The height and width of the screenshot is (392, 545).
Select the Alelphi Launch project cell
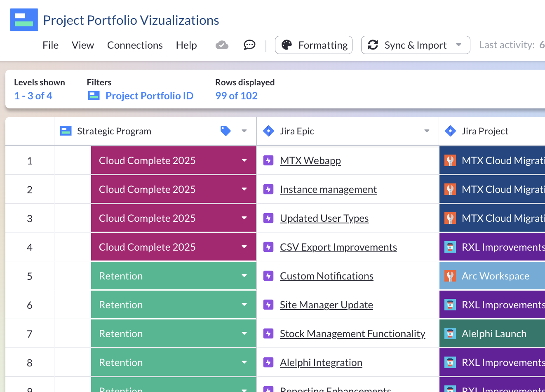click(492, 333)
